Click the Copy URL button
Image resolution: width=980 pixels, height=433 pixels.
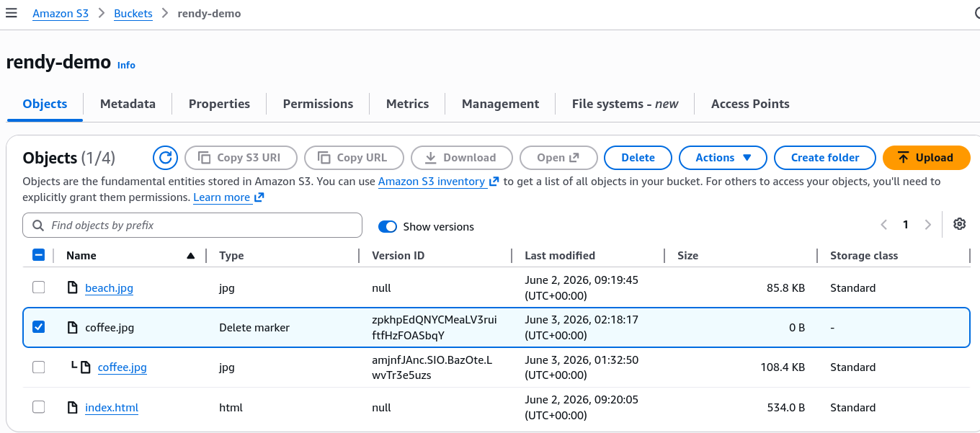pyautogui.click(x=353, y=158)
